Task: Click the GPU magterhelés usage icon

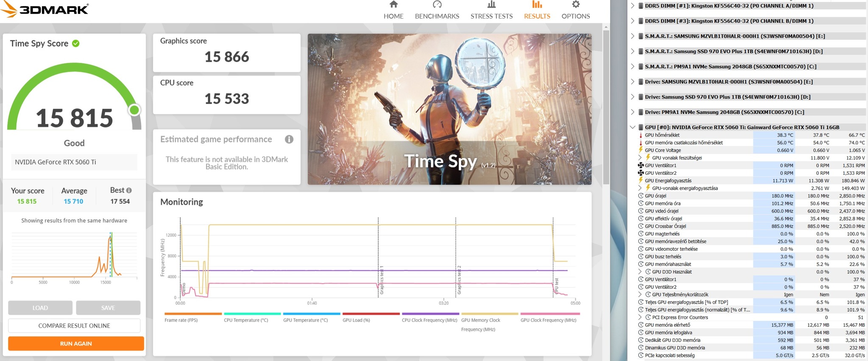Action: click(x=641, y=234)
